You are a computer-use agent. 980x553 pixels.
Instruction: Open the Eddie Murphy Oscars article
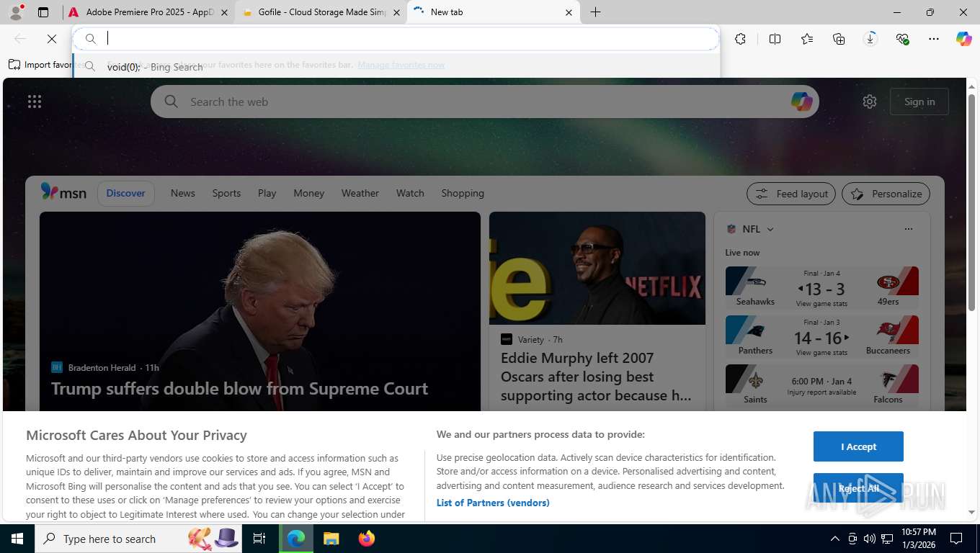597,377
